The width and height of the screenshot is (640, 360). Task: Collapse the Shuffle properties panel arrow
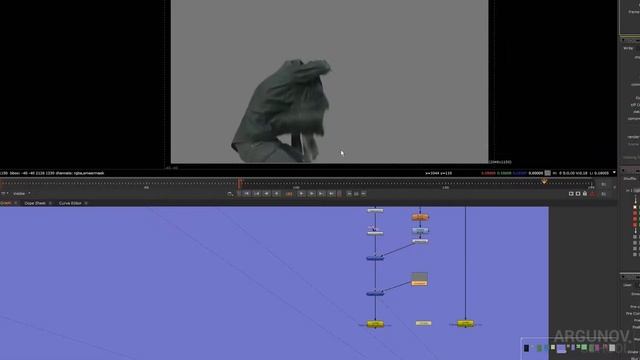pos(622,170)
